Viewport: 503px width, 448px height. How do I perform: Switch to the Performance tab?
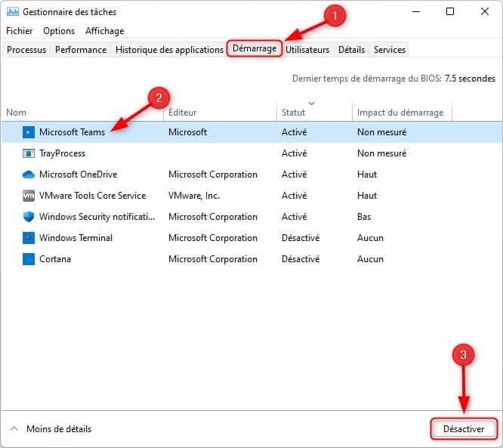(x=81, y=50)
